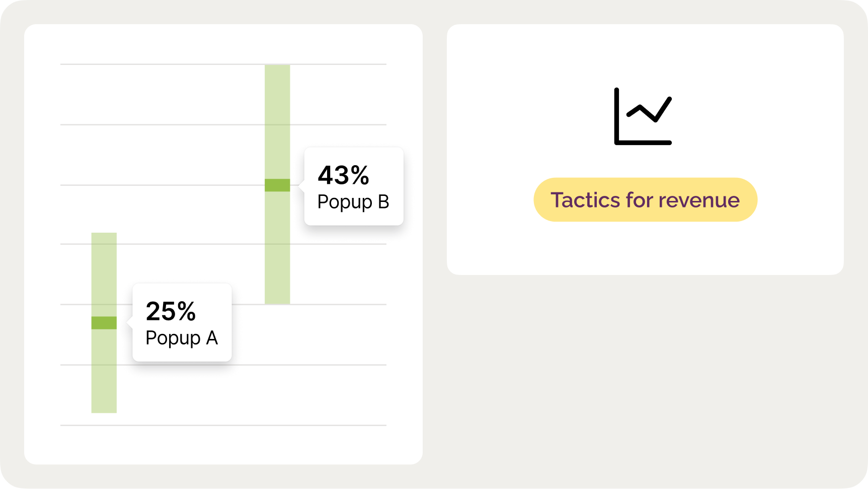Click the "25%" value in the tooltip
The height and width of the screenshot is (489, 868).
[x=171, y=311]
